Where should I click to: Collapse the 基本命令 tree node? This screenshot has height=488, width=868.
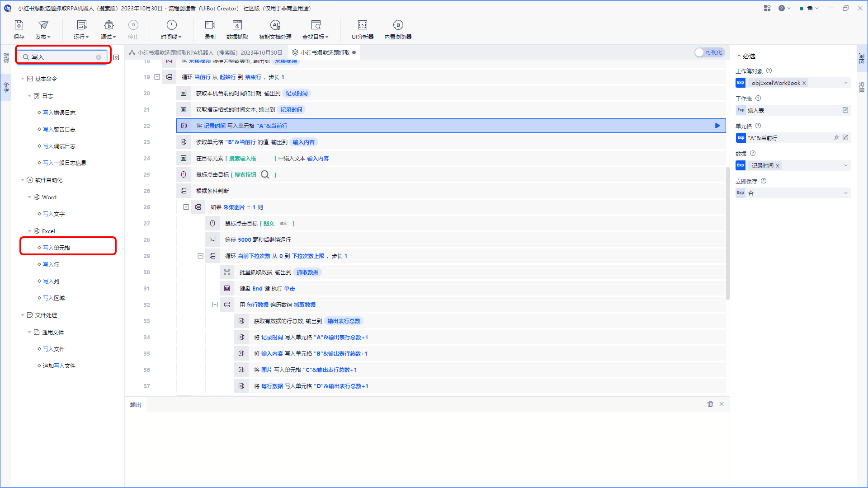[23, 79]
